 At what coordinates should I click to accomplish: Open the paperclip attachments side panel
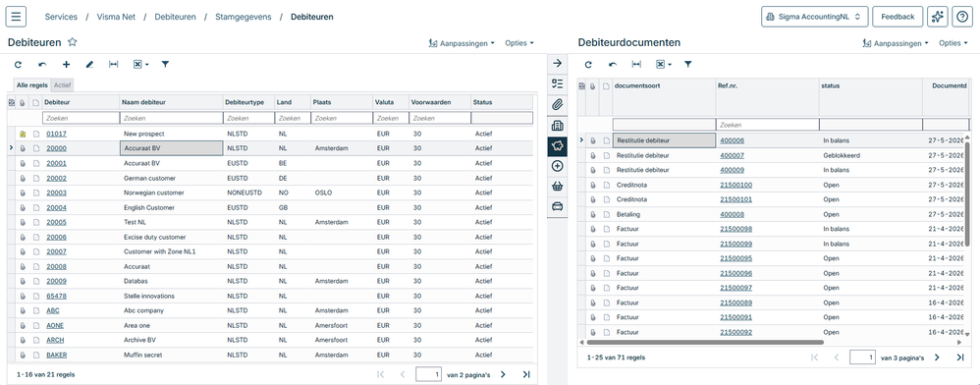pyautogui.click(x=558, y=104)
